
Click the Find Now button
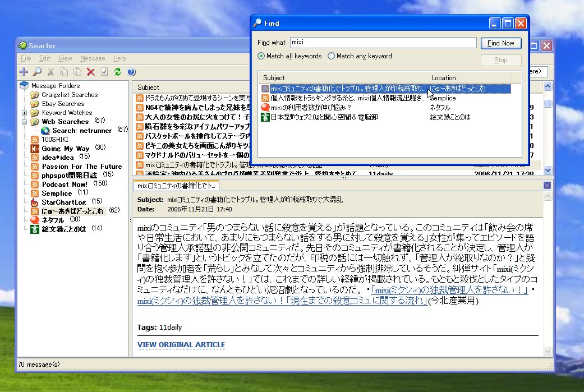click(501, 43)
